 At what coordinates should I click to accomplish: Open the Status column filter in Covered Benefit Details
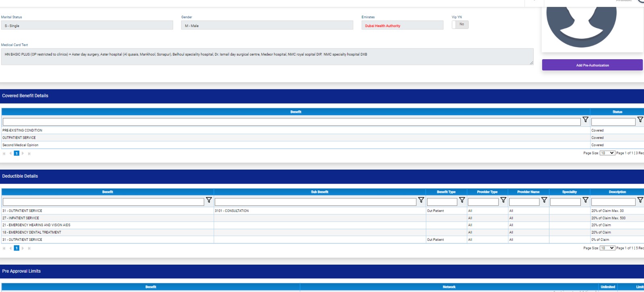coord(640,120)
